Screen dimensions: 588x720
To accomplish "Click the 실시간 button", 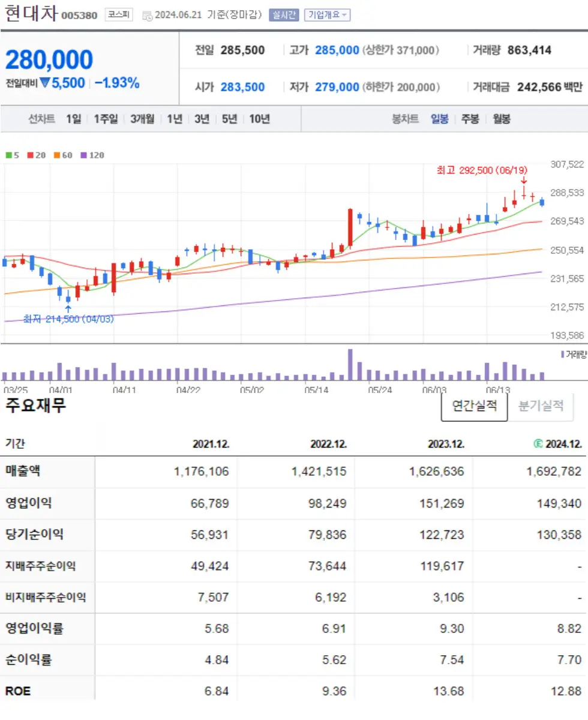I will click(284, 15).
